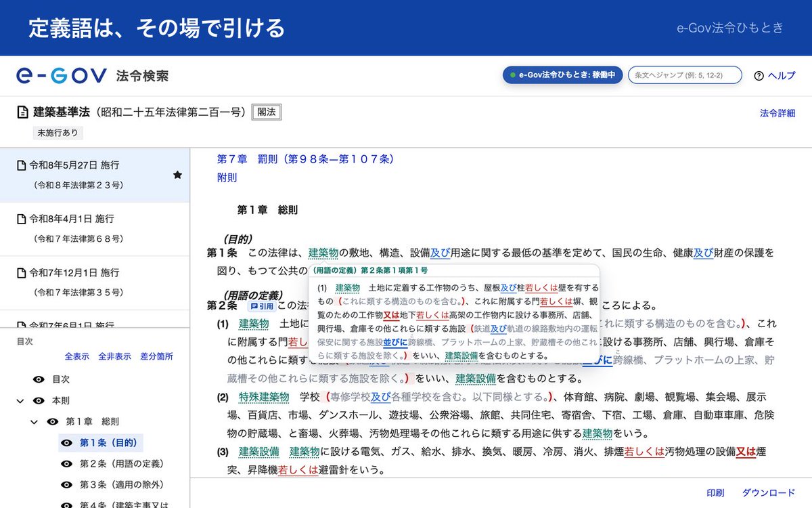Viewport: 812px width, 508px height.
Task: Click 建築物 defined term in 第1条
Action: (323, 253)
